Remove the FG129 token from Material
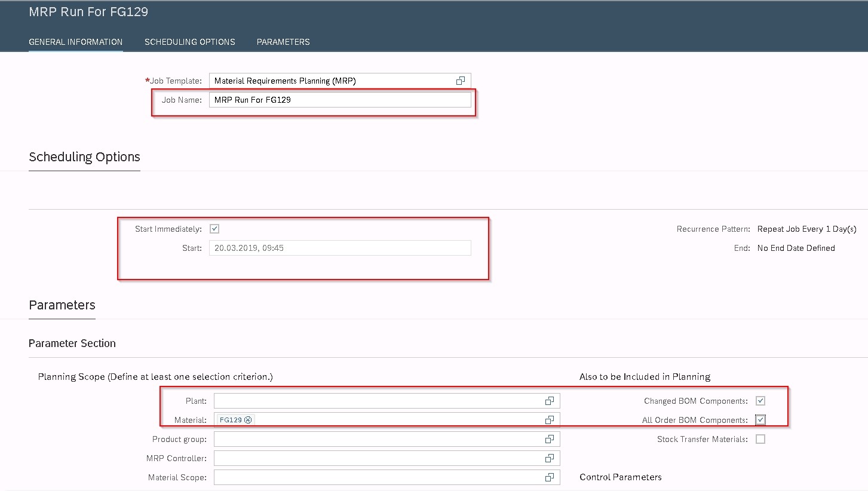This screenshot has width=868, height=491. [248, 420]
